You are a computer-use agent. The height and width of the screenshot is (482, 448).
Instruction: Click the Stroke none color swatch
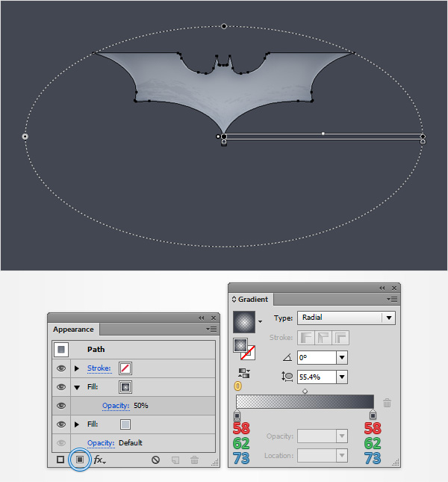pos(125,368)
